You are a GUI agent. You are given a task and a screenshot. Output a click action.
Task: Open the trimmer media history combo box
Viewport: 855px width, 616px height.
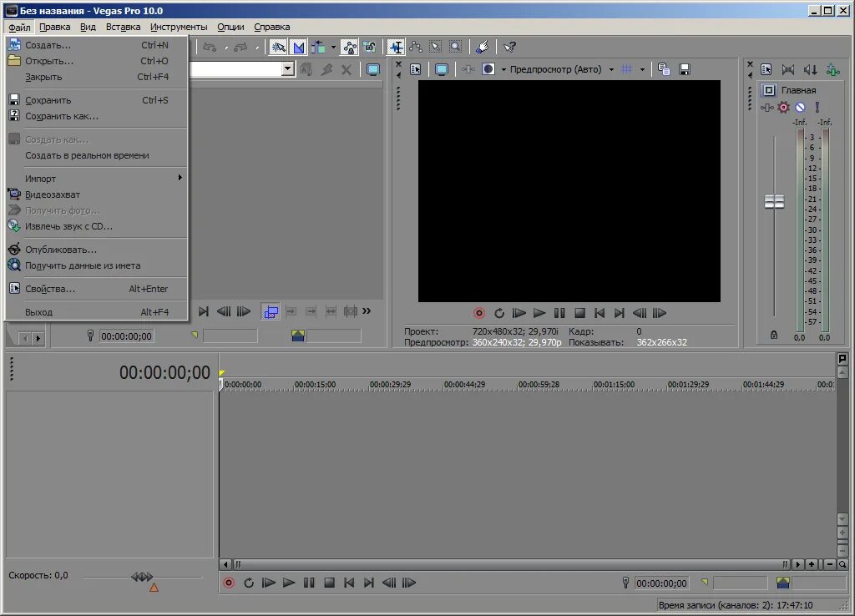[x=243, y=69]
